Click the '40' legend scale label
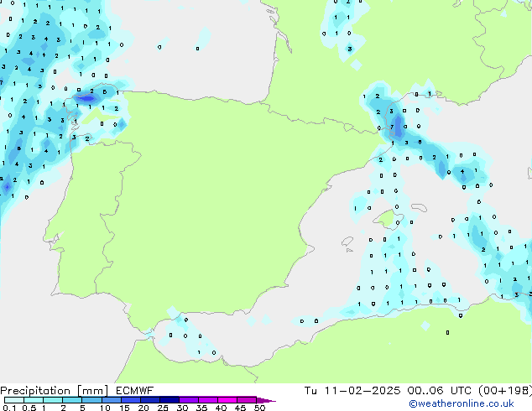 click(221, 408)
